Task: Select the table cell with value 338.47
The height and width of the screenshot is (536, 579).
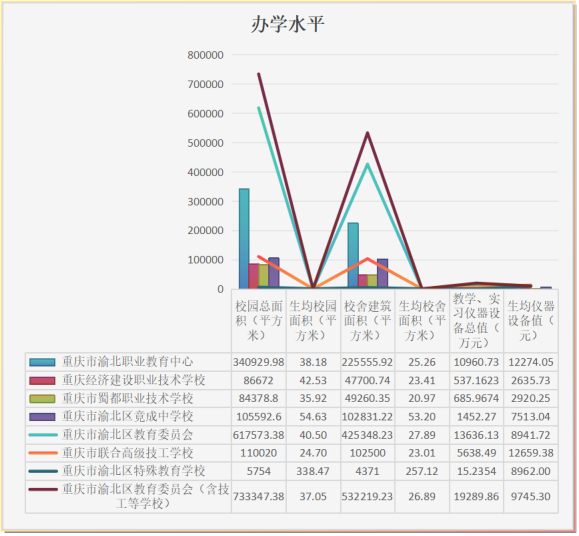Action: (313, 471)
